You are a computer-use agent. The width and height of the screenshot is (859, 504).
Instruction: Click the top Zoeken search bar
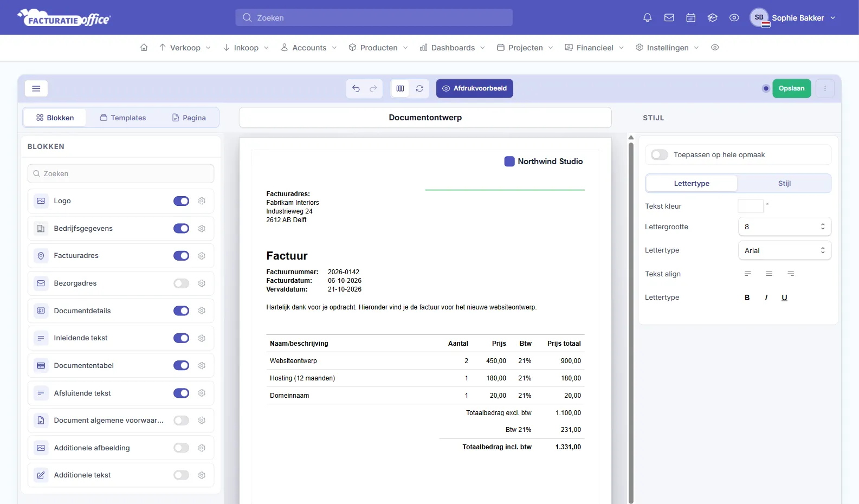click(374, 18)
